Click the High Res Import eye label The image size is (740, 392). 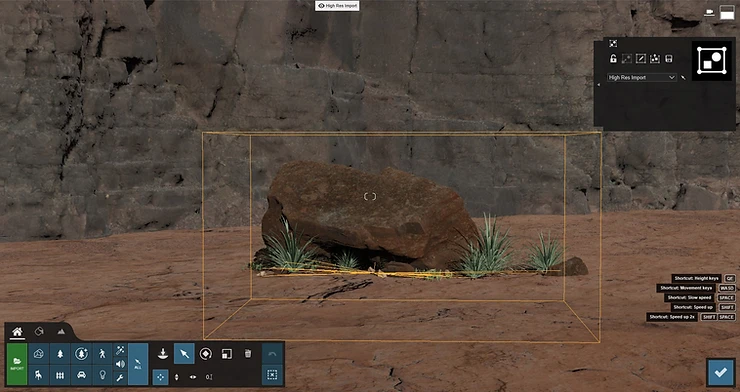(337, 6)
